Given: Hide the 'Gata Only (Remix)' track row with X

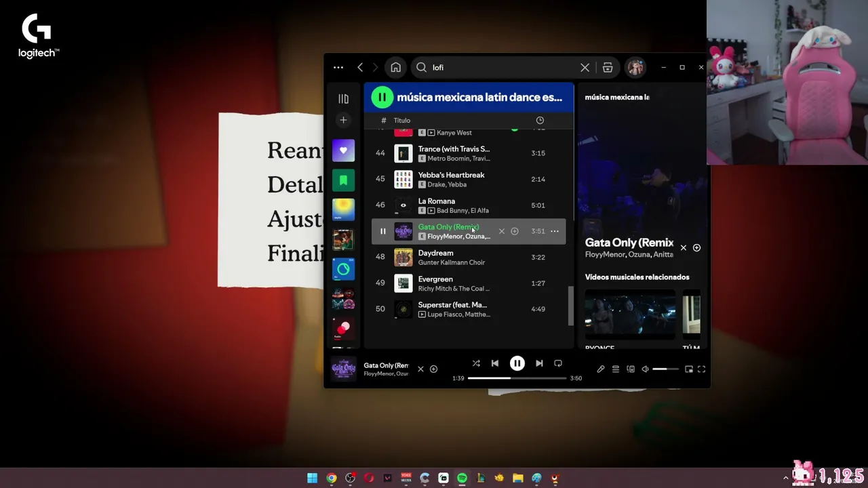Looking at the screenshot, I should pyautogui.click(x=502, y=232).
